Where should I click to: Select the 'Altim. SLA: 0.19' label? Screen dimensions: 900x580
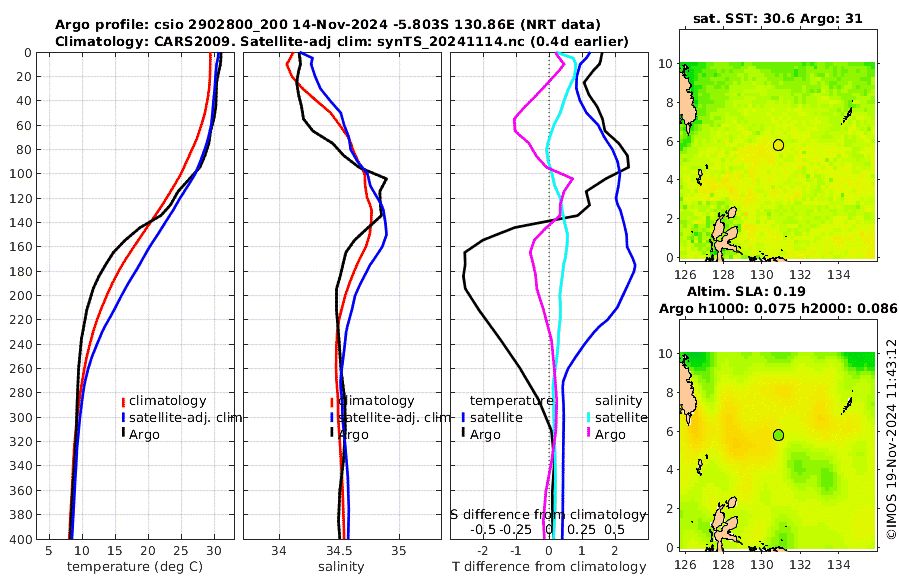click(x=746, y=291)
